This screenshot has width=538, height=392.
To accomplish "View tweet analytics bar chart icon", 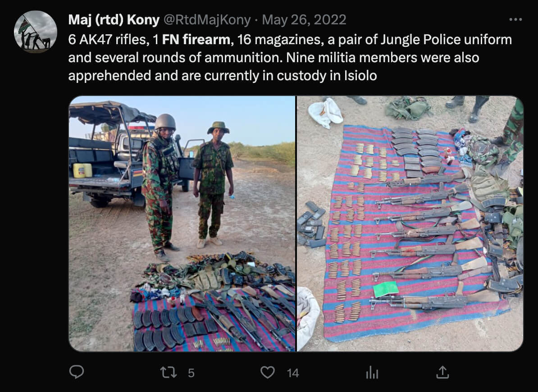I will pyautogui.click(x=372, y=373).
